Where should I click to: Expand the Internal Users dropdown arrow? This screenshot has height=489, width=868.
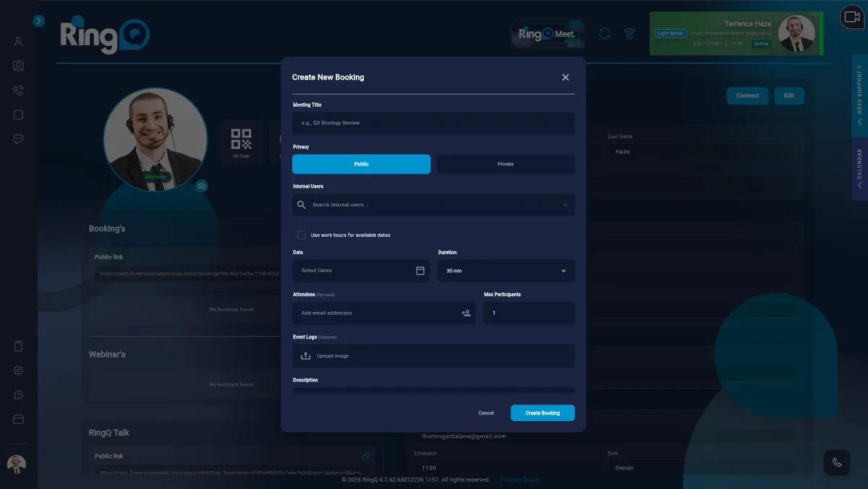pos(565,205)
